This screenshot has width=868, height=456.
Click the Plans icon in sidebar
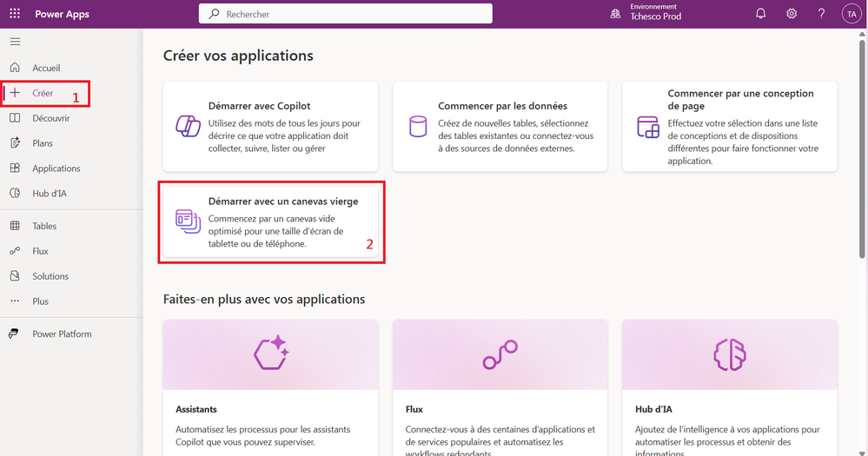(15, 142)
